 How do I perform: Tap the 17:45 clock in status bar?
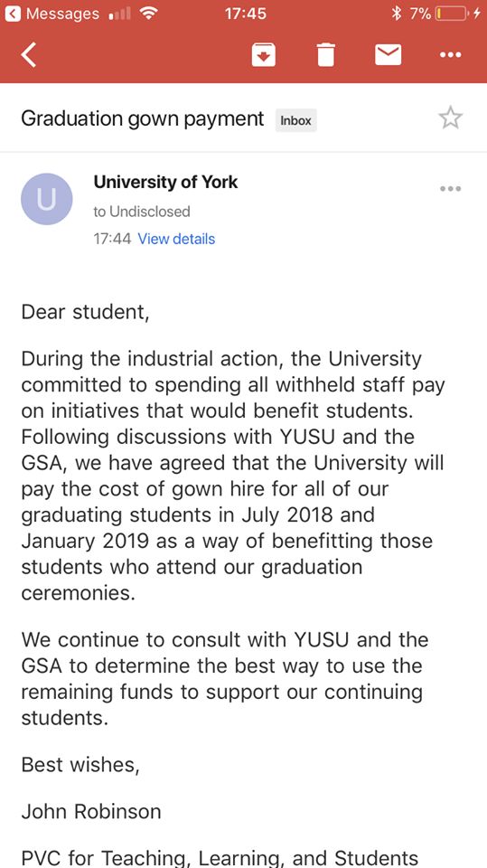point(245,14)
